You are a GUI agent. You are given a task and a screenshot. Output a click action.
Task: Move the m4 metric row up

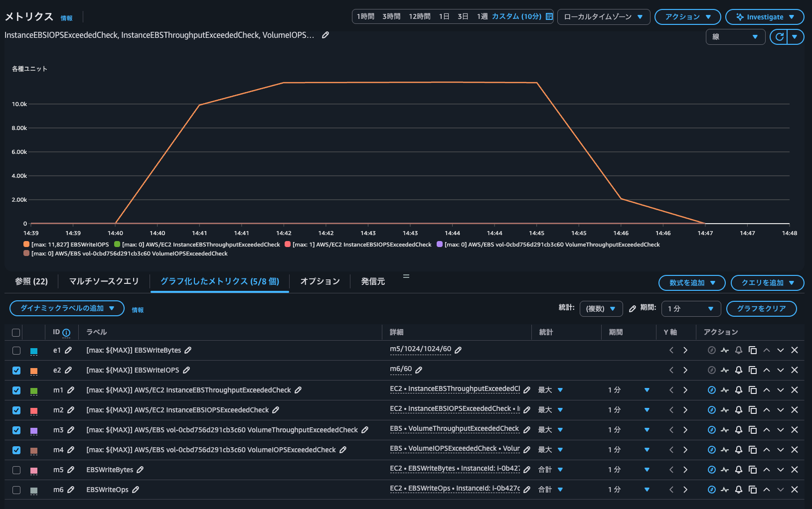(x=767, y=450)
